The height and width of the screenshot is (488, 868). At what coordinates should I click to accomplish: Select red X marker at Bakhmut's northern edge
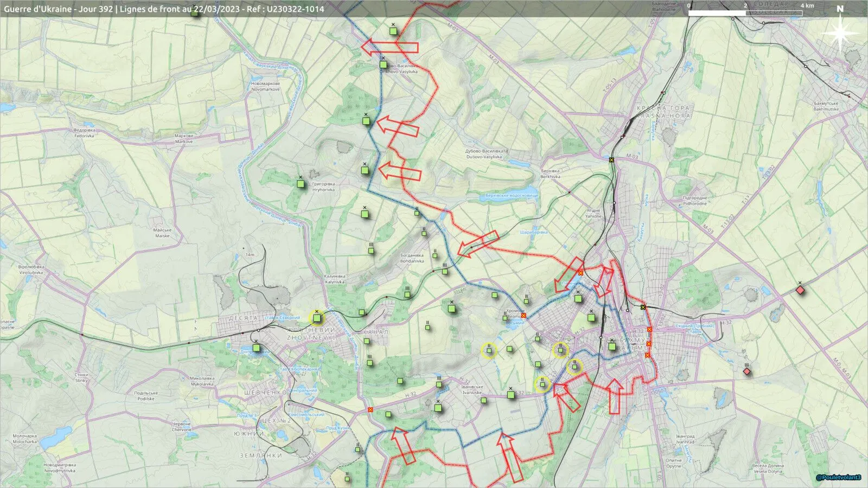point(580,273)
